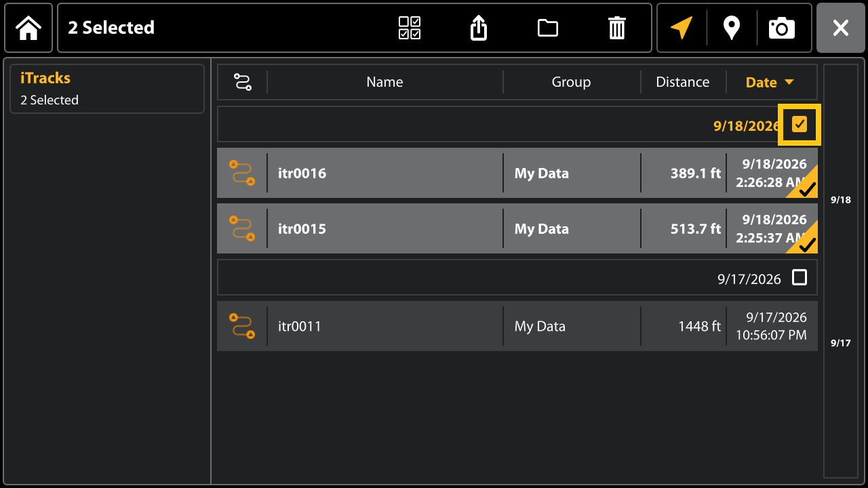Uncheck the 9/18/2026 group checkbox
The height and width of the screenshot is (488, 868).
(800, 124)
